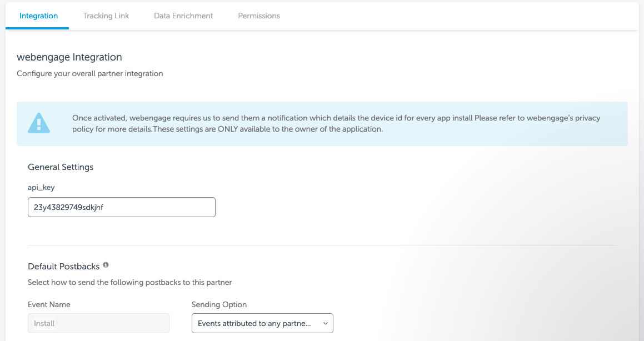This screenshot has height=341, width=644.
Task: Click the Default Postbacks heading
Action: coord(63,266)
